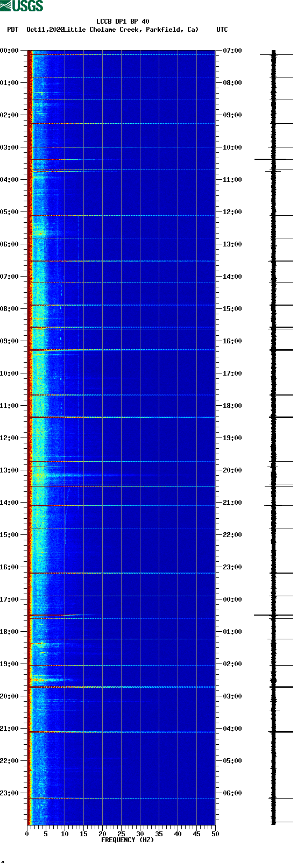Click the 17:00 label on PDT axis
Viewport: 297px width, 868px height.
(10, 599)
